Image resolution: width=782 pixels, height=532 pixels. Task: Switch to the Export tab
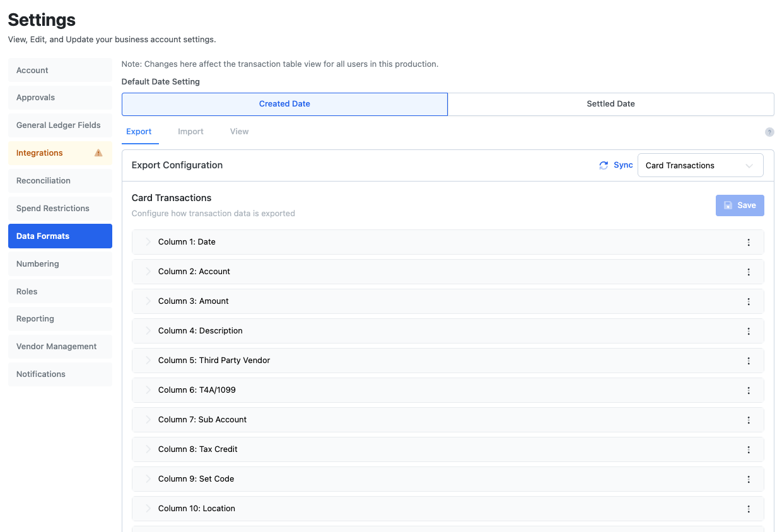click(139, 132)
